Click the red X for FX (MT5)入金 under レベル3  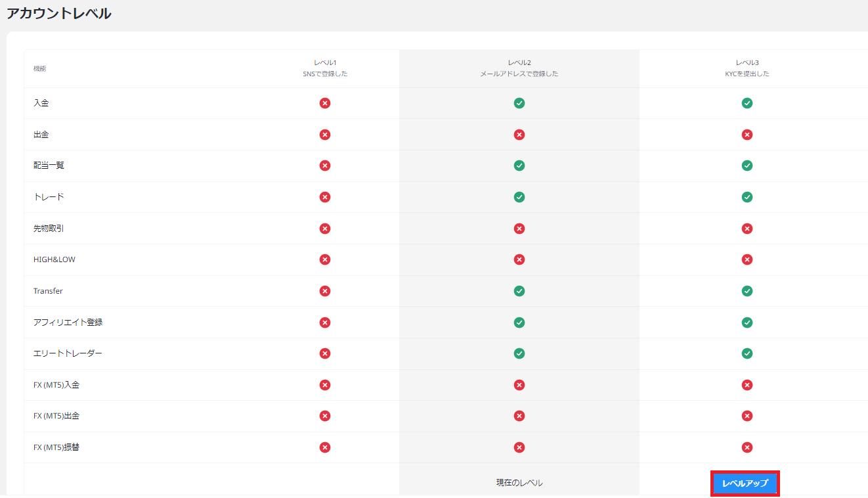point(747,385)
